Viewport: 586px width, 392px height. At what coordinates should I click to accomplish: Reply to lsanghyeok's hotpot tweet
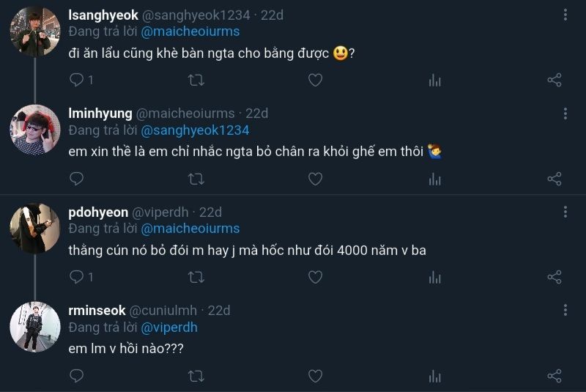(76, 80)
